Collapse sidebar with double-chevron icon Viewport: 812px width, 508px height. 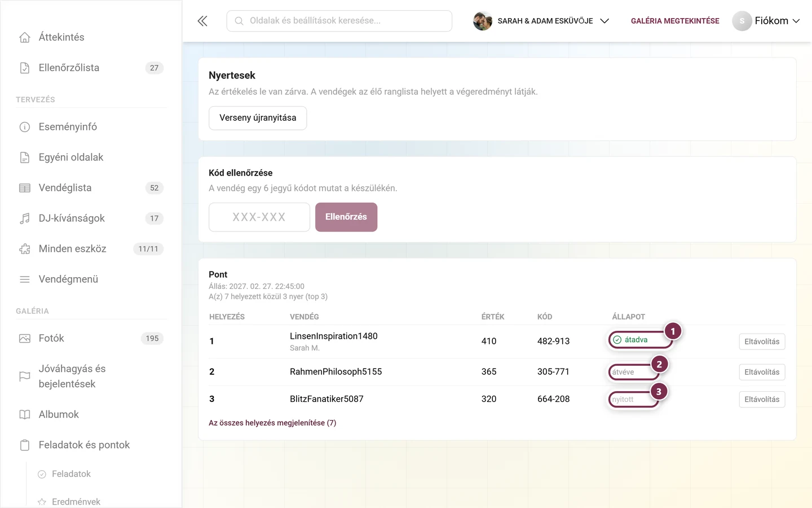pyautogui.click(x=202, y=21)
